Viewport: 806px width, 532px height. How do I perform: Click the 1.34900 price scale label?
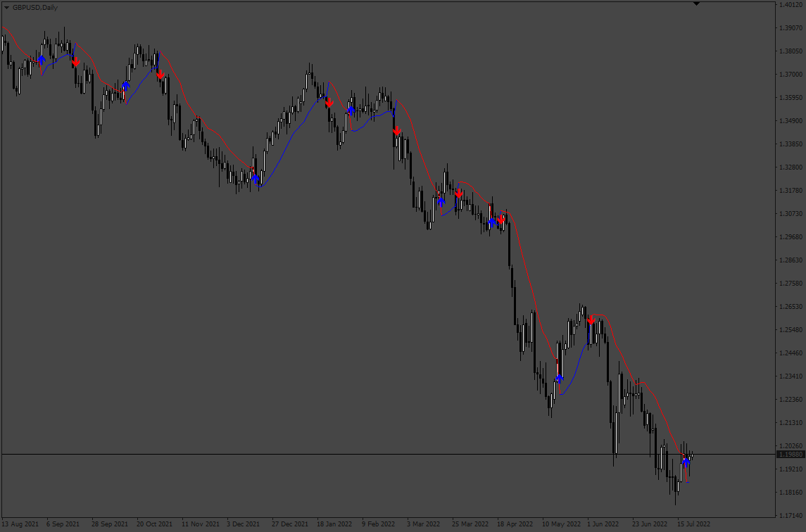click(x=791, y=121)
